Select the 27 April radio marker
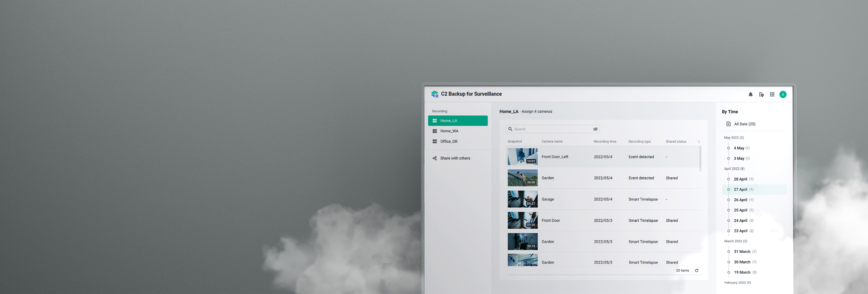868x294 pixels. point(729,190)
